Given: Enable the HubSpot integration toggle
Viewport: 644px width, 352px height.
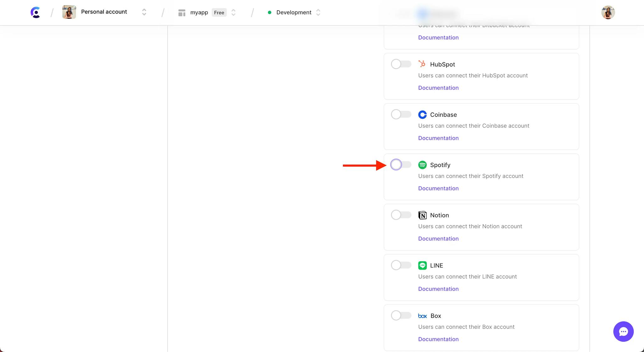Looking at the screenshot, I should coord(401,64).
